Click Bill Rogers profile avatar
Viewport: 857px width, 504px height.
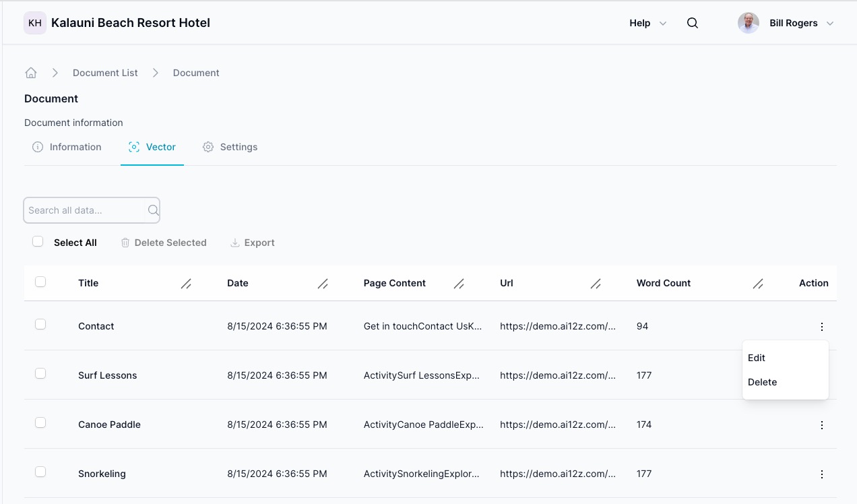pos(748,23)
